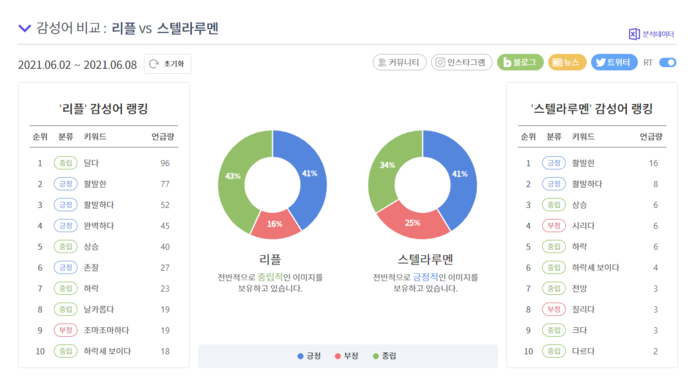Toggle the 트위터 source filter
The width and height of the screenshot is (700, 384).
coord(614,63)
